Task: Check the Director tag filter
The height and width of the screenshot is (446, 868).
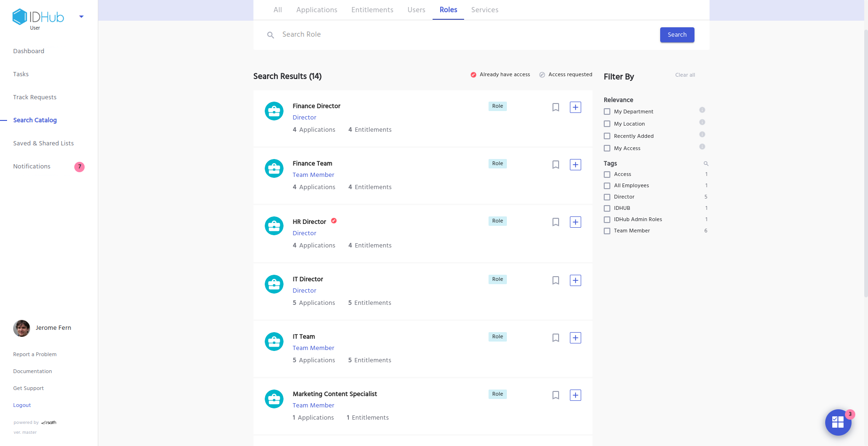Action: pyautogui.click(x=607, y=197)
